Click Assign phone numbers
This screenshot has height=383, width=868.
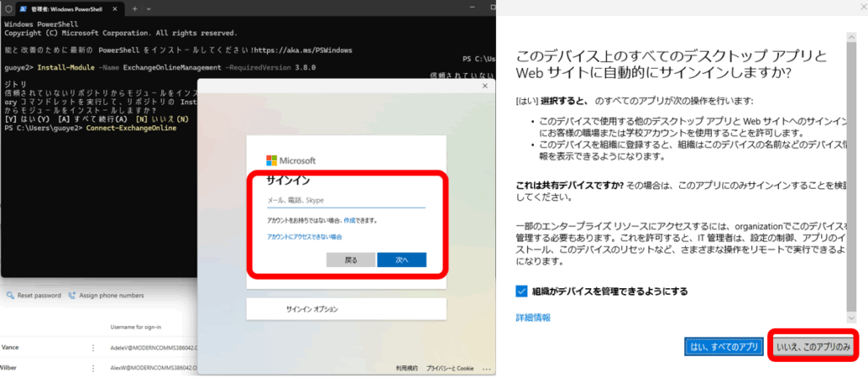click(111, 296)
